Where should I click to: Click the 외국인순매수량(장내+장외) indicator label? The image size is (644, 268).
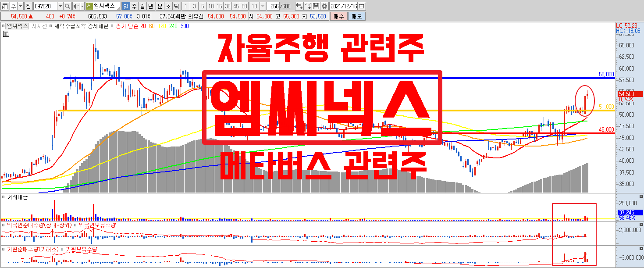click(x=39, y=225)
